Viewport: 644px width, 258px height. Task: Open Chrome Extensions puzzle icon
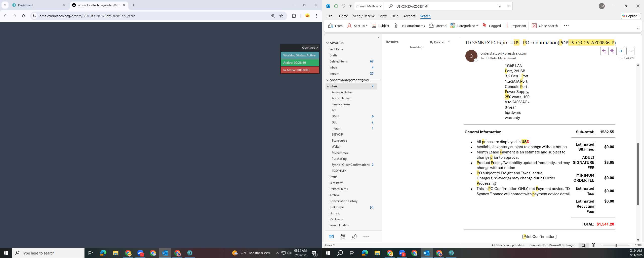294,16
